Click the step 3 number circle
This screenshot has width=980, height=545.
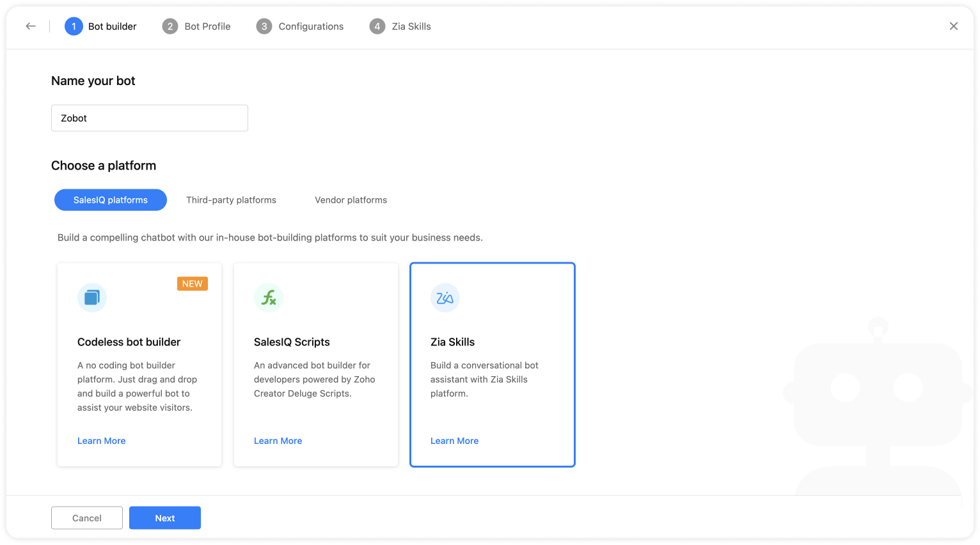coord(264,26)
